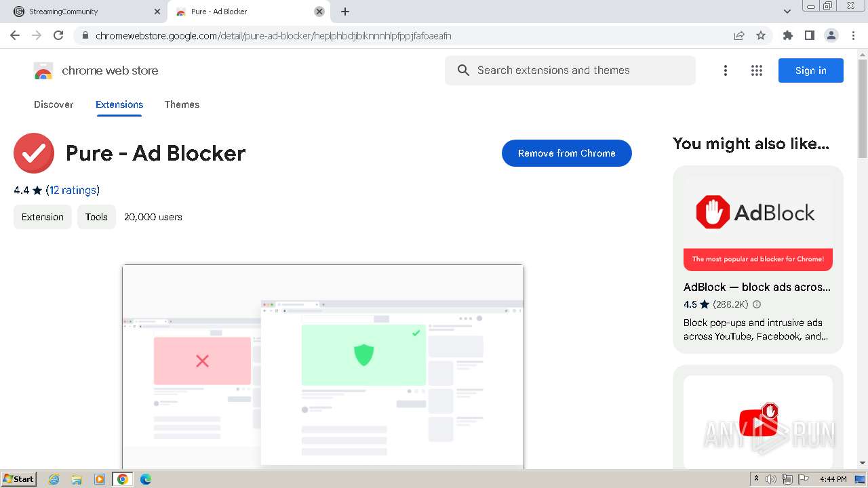Click the ad blocker preview screenshot

coord(323,366)
